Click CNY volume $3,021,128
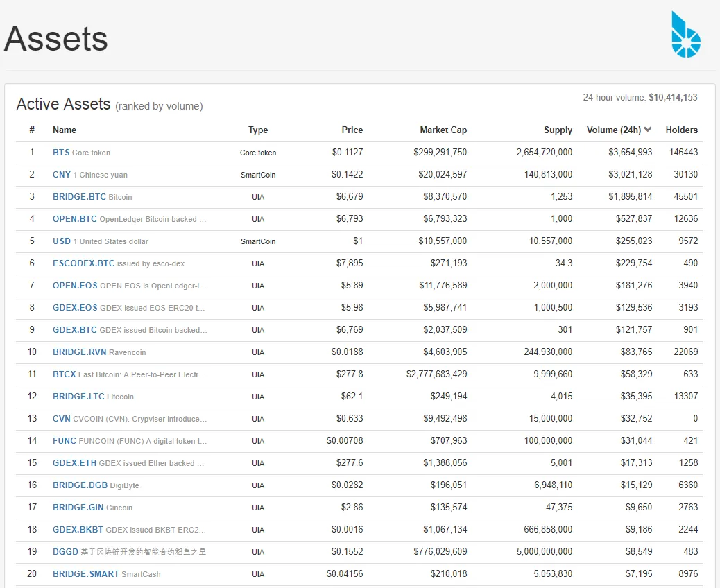 click(630, 175)
